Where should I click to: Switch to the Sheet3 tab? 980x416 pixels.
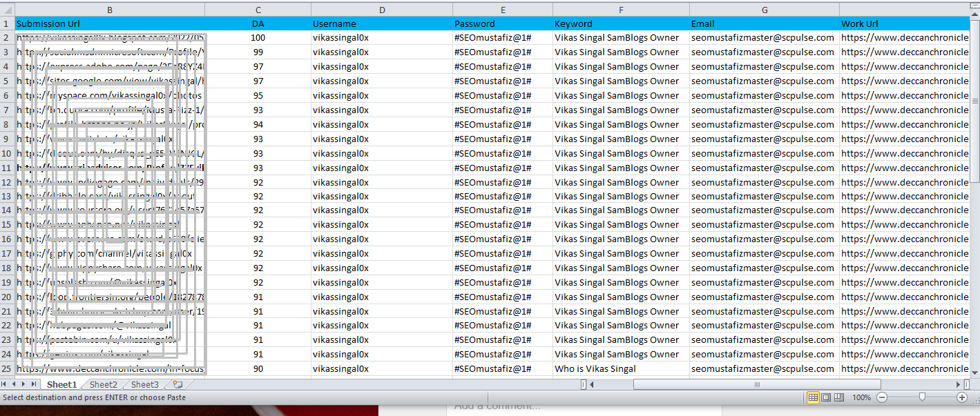(x=145, y=384)
